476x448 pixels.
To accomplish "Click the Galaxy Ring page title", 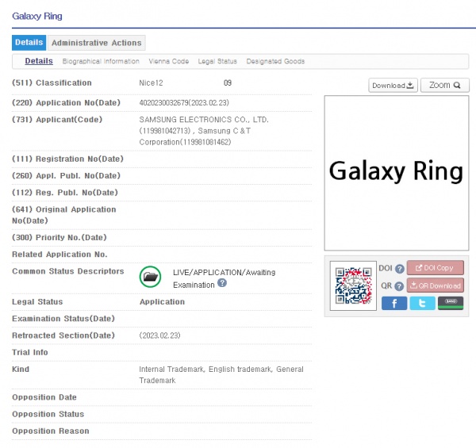I will point(37,16).
